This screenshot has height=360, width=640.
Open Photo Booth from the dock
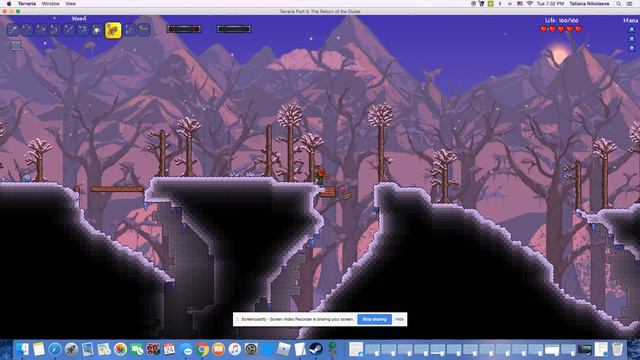coord(153,349)
